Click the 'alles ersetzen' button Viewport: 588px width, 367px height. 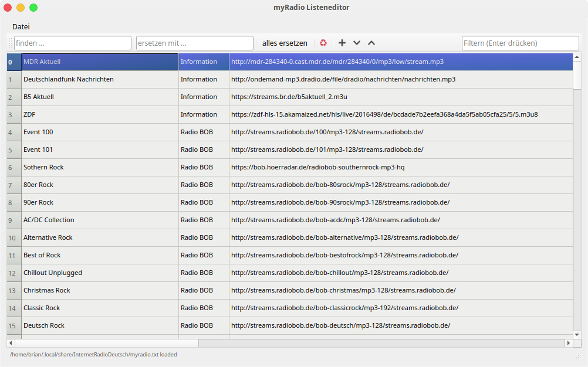pos(285,43)
